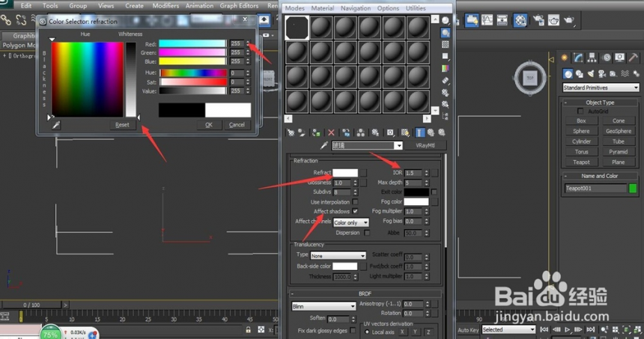The width and height of the screenshot is (644, 339).
Task: Go to end of animation
Action: click(x=590, y=329)
